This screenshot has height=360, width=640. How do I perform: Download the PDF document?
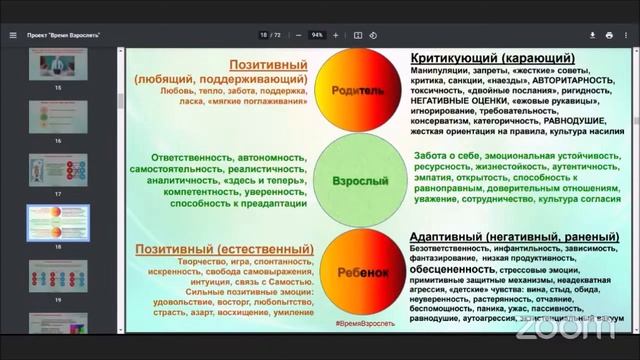592,36
